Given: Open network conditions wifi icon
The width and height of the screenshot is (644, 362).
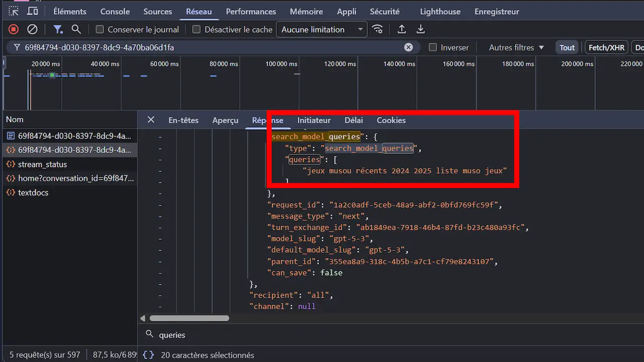Looking at the screenshot, I should point(378,29).
